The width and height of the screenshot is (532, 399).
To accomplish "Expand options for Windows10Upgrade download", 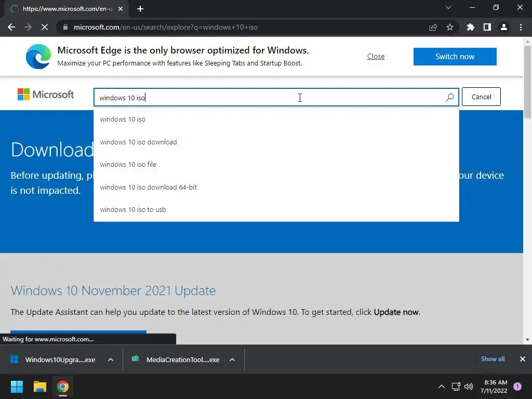I will 111,360.
